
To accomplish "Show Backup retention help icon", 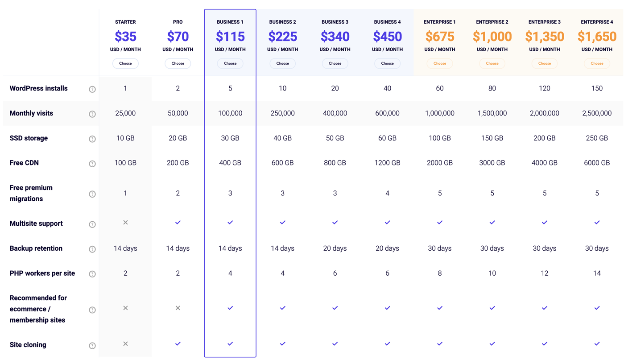I will coord(92,249).
